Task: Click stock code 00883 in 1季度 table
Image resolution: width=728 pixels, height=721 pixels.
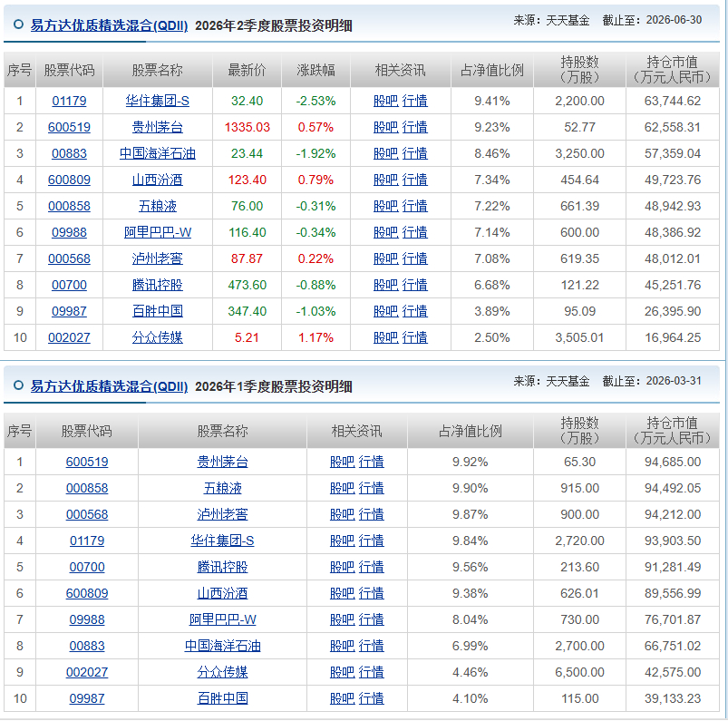Action: tap(87, 646)
